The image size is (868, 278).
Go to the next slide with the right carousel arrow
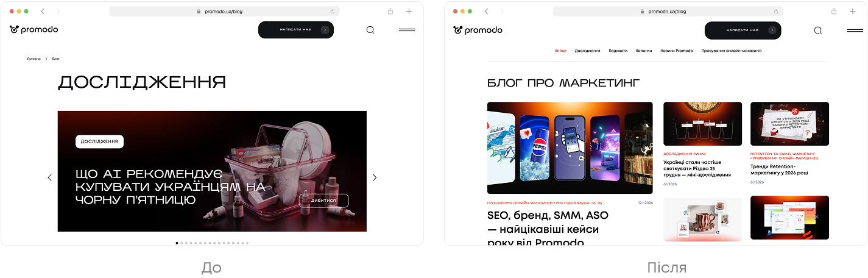(375, 177)
